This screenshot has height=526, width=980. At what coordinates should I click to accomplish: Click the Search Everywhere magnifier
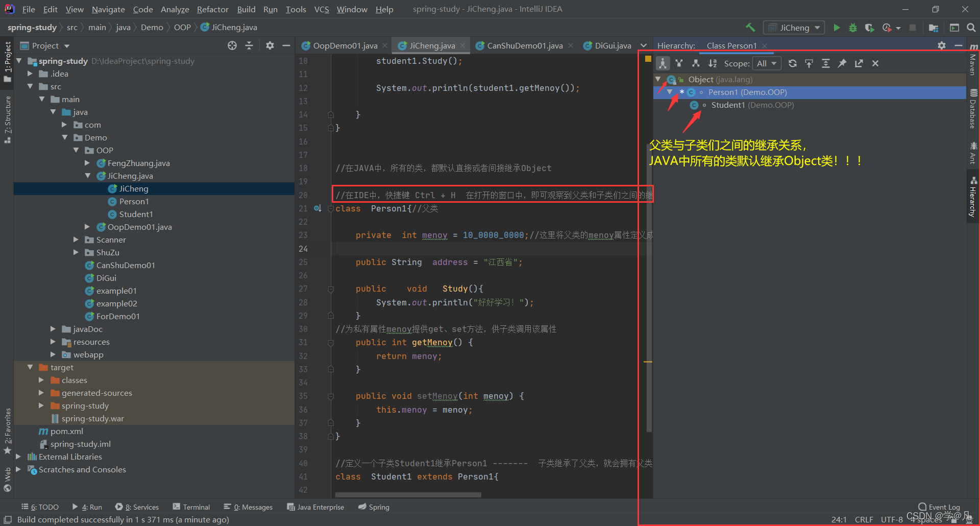(971, 28)
